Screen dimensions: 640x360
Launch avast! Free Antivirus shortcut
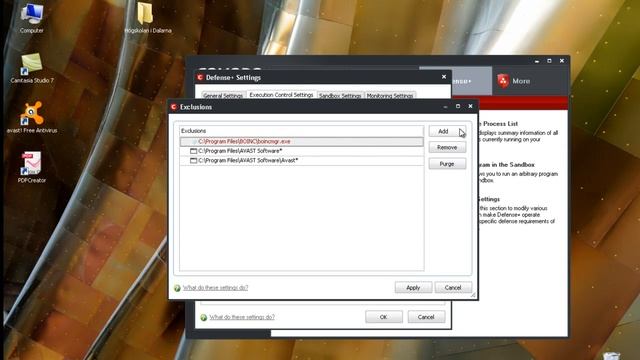click(x=32, y=116)
